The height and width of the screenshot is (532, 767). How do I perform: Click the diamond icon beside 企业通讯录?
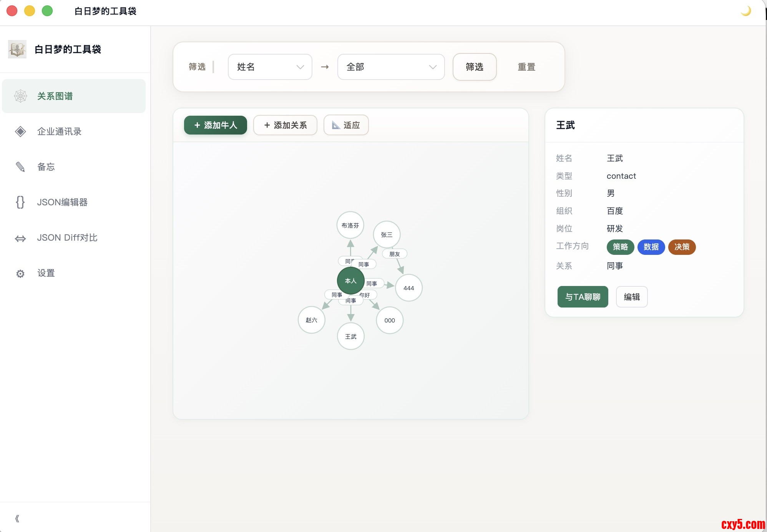point(20,131)
